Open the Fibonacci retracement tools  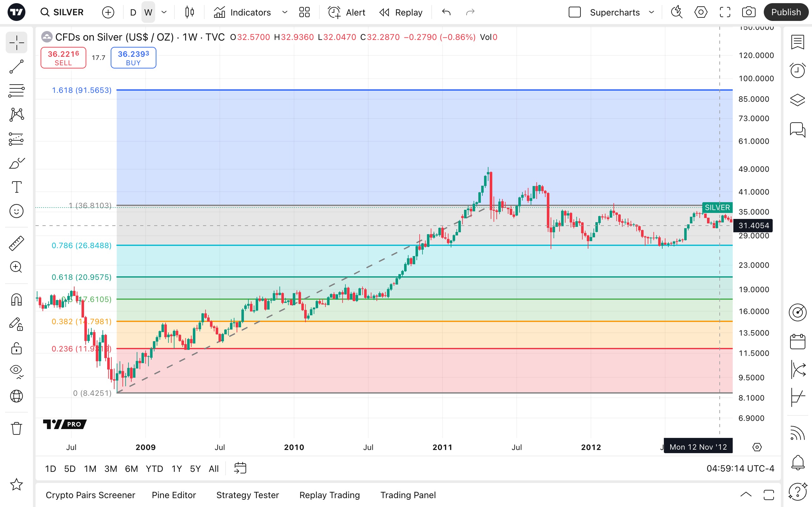(16, 91)
